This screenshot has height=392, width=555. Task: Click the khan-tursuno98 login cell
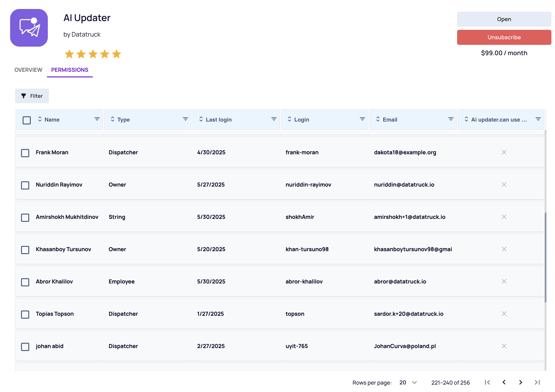pos(307,249)
